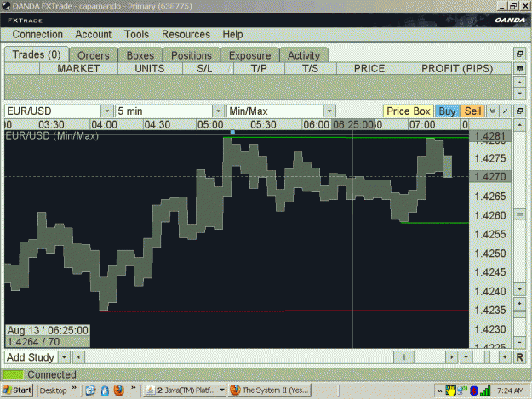Click the Bluetooth tray icon

[473, 390]
